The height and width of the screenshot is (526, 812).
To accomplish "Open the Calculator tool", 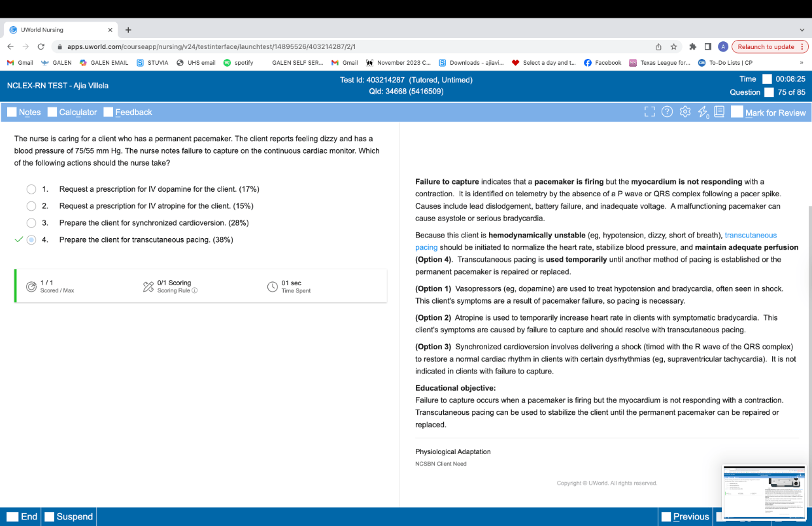I will (x=72, y=112).
